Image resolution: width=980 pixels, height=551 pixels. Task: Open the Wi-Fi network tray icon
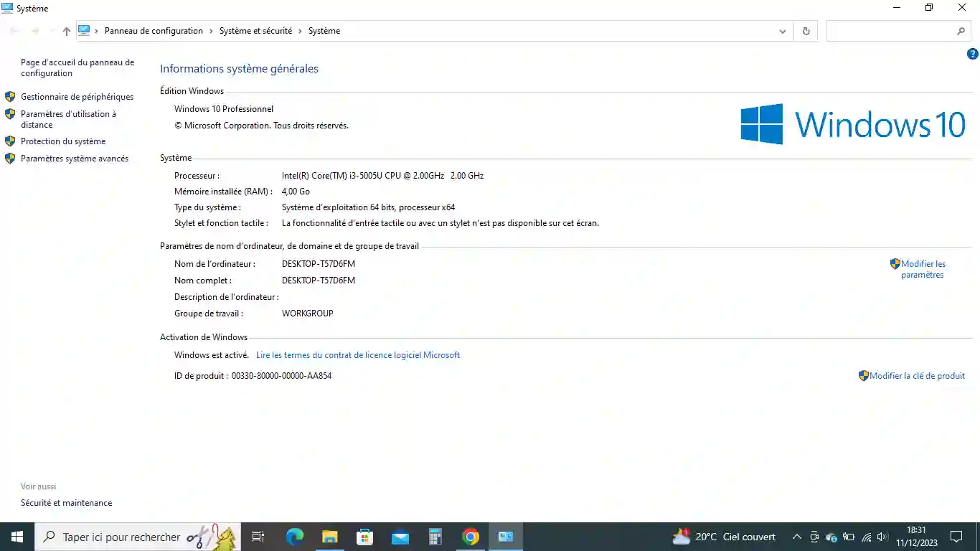click(x=866, y=537)
